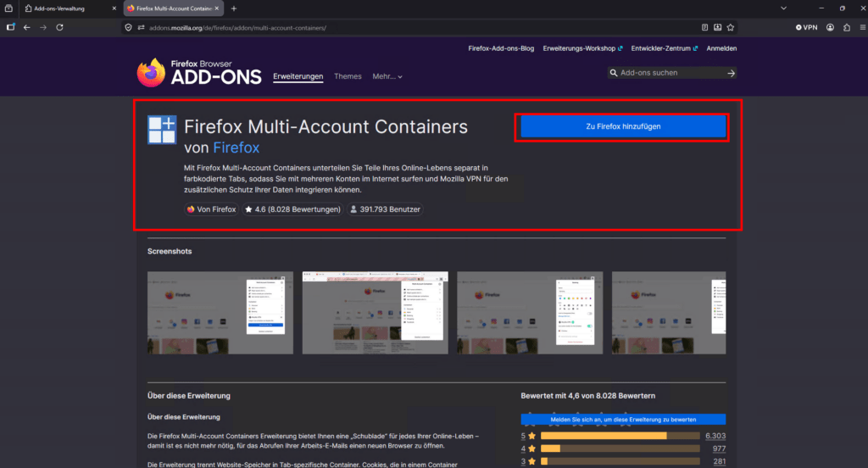Open the Themes section
The height and width of the screenshot is (468, 868).
pos(348,76)
